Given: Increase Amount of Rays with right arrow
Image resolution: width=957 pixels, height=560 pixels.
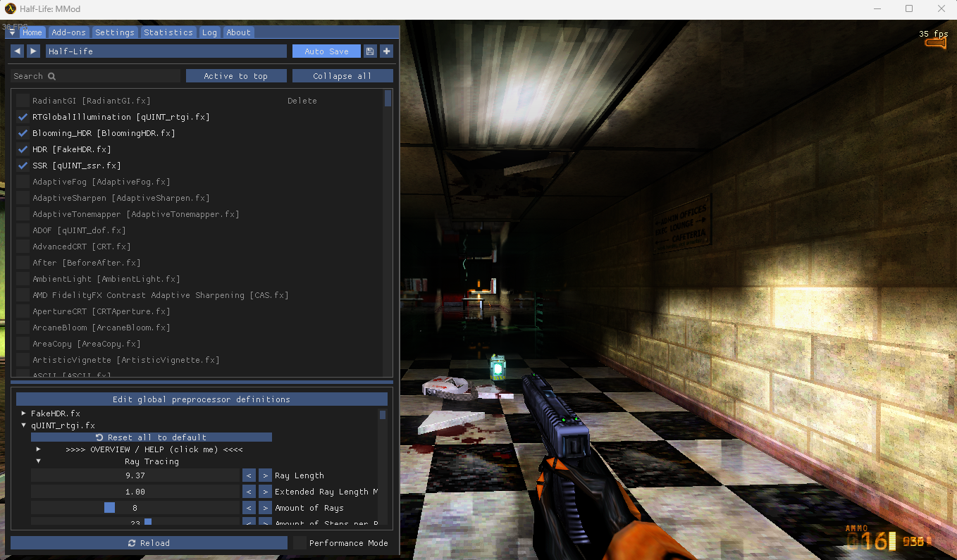Looking at the screenshot, I should click(x=265, y=508).
